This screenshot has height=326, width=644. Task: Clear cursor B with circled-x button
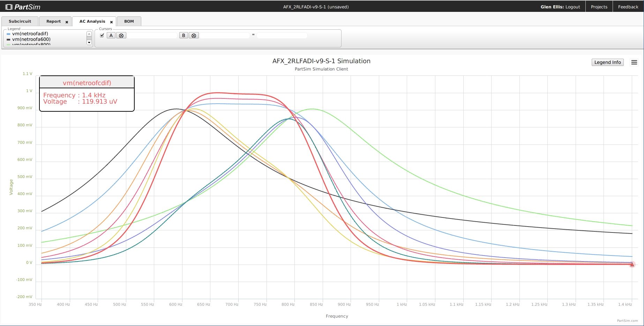(194, 35)
